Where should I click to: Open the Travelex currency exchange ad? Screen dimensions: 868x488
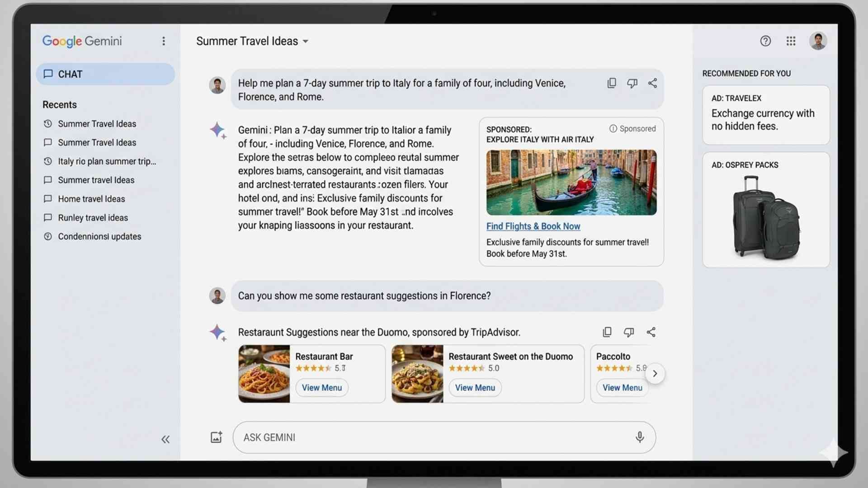click(766, 115)
